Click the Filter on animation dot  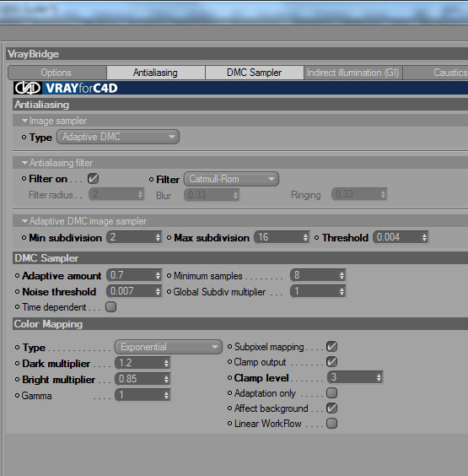24,179
